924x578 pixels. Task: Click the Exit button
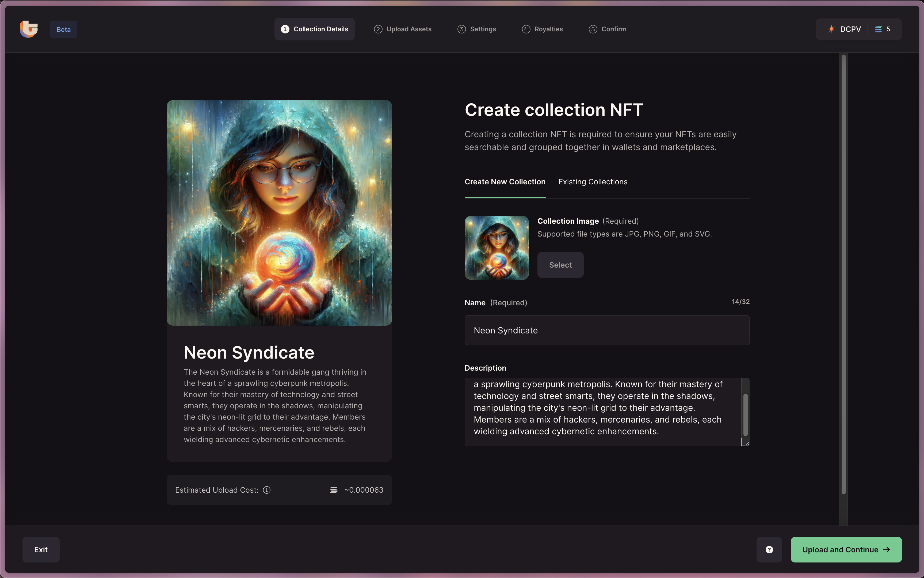[x=41, y=549]
